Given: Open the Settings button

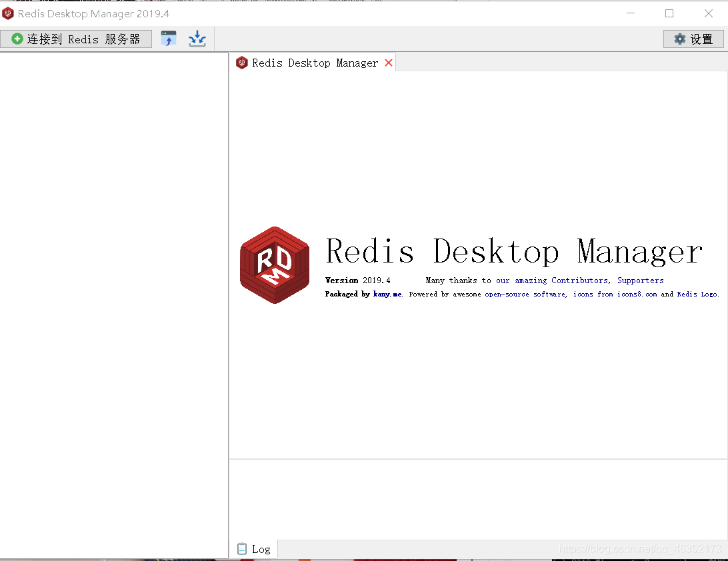Looking at the screenshot, I should click(x=693, y=39).
